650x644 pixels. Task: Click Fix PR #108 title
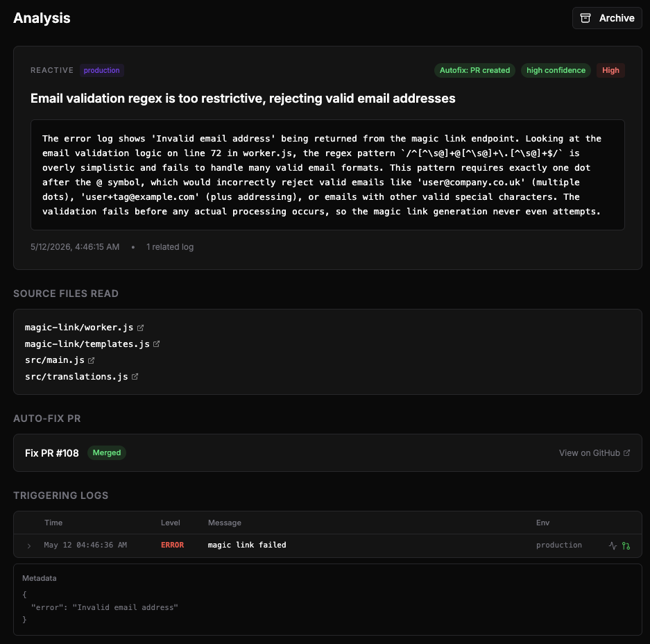click(52, 453)
